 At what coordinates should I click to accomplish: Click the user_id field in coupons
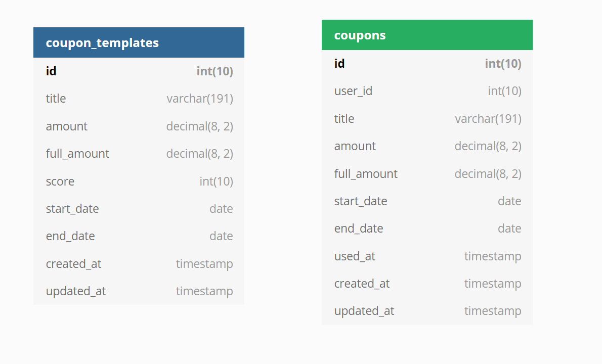pos(427,92)
